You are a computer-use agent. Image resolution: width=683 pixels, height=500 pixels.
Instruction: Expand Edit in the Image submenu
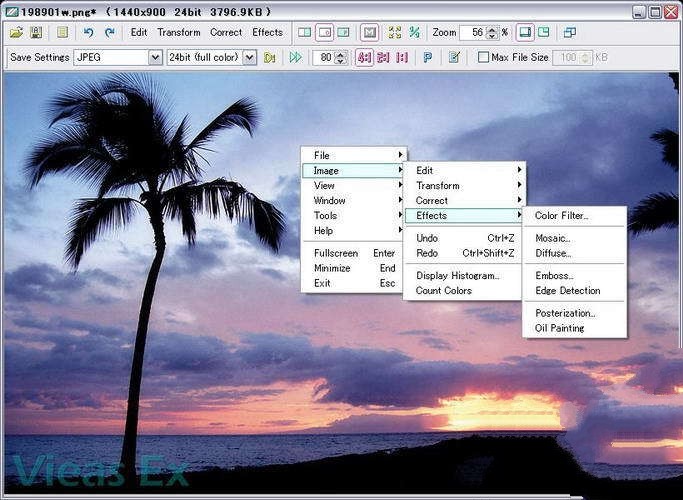click(464, 170)
